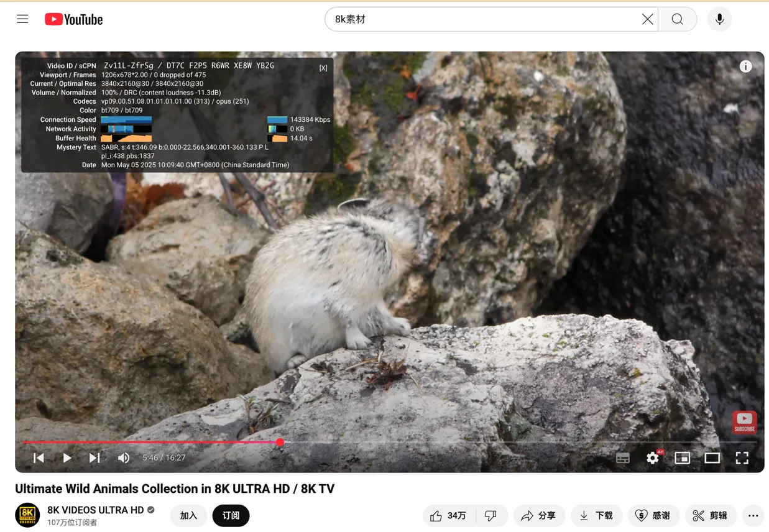The height and width of the screenshot is (532, 769).
Task: Seek using the red progress scrubber
Action: coord(280,443)
